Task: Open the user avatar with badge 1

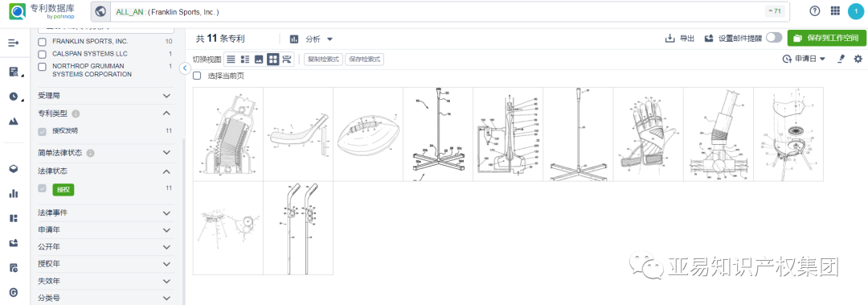Action: tap(856, 11)
